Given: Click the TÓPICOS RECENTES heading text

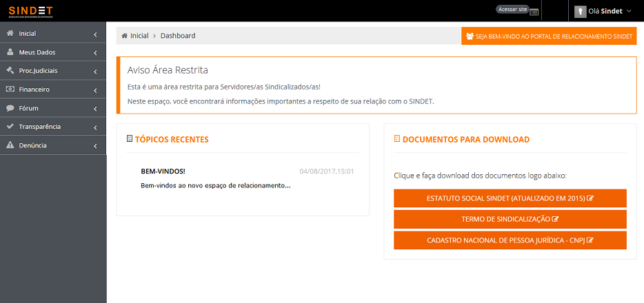Looking at the screenshot, I should click(x=172, y=139).
